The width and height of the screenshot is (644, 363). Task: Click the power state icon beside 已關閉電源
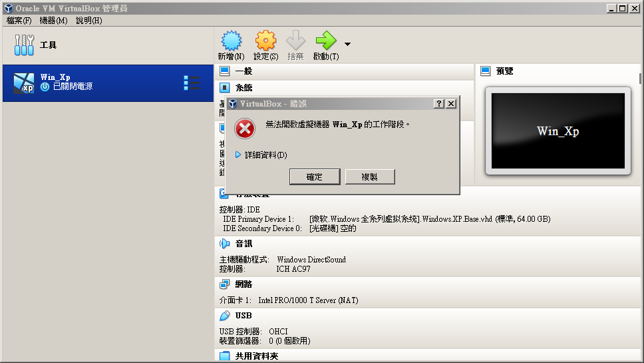(x=45, y=87)
